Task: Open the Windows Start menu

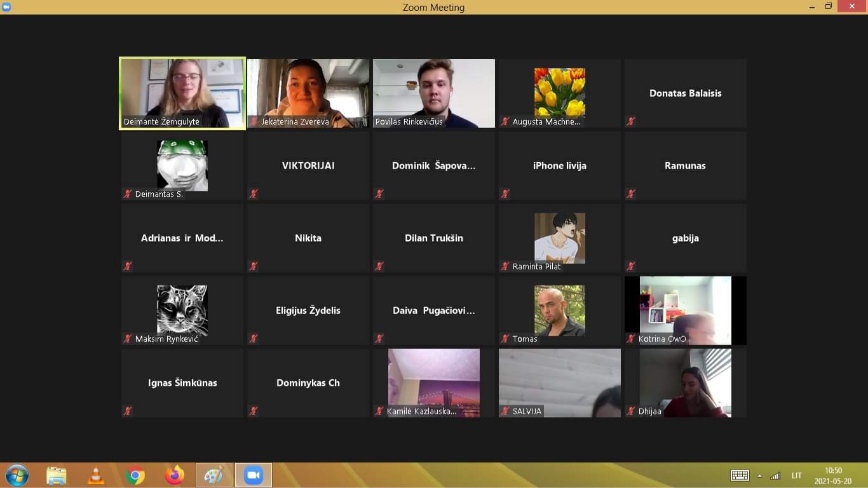Action: click(17, 475)
